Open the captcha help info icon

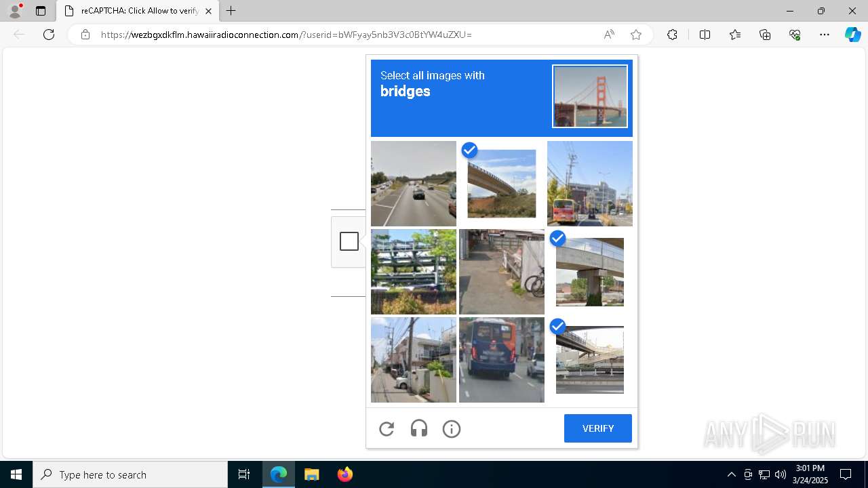coord(452,428)
